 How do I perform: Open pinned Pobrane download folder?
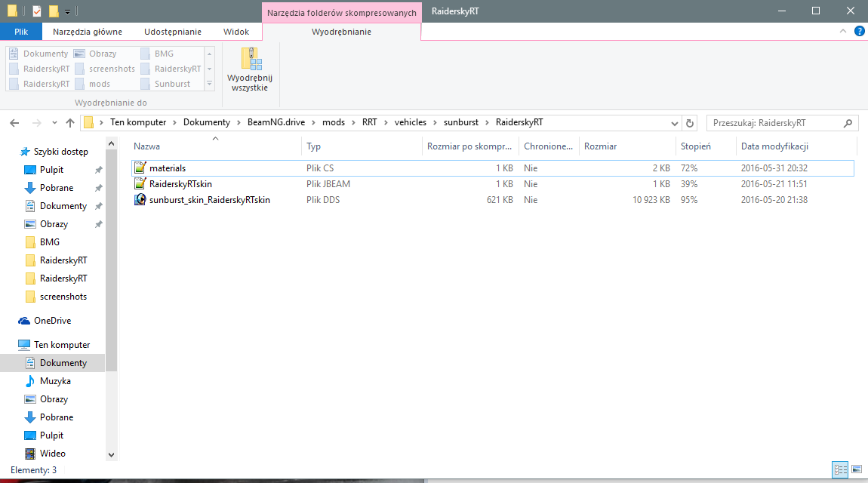(57, 188)
